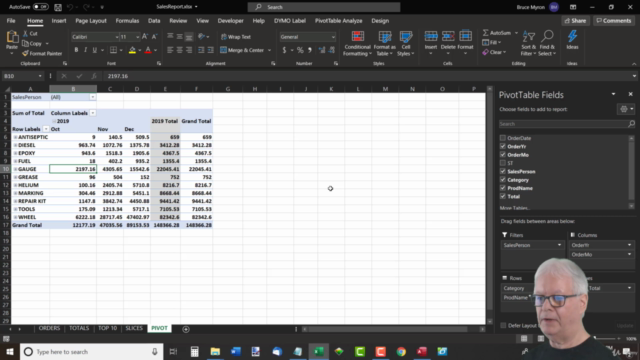Expand the WHEEL category row

coord(15,217)
